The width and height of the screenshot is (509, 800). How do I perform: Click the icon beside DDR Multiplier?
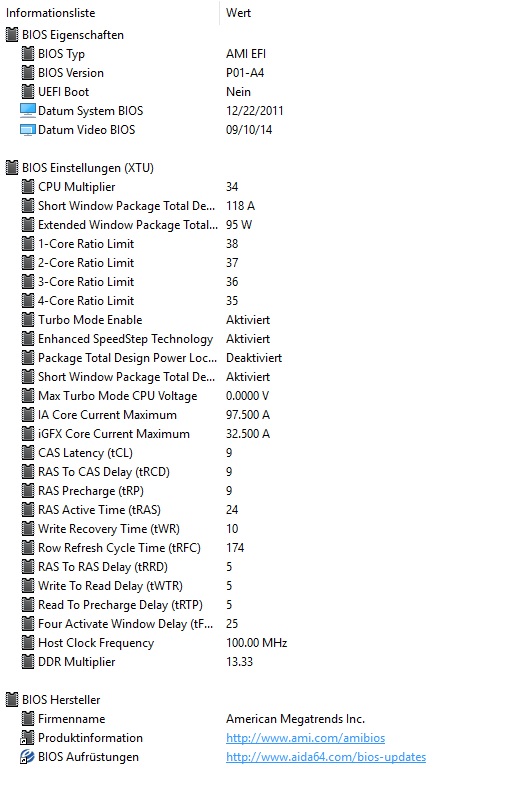pyautogui.click(x=28, y=661)
